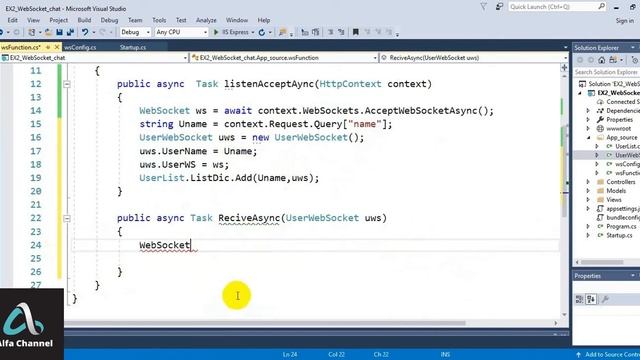This screenshot has width=640, height=360.
Task: Open the ReciveAsync member navigation dropdown
Action: (x=565, y=58)
